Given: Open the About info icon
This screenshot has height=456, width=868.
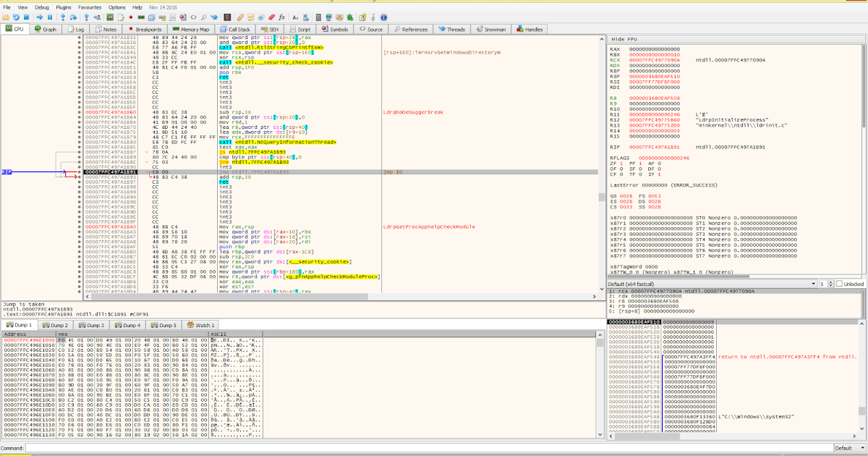Looking at the screenshot, I should pyautogui.click(x=383, y=14).
